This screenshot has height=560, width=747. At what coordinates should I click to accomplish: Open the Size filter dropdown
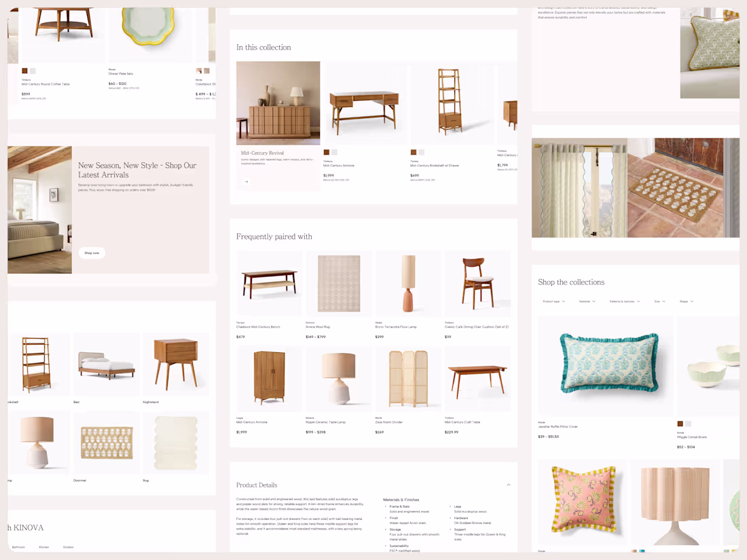click(659, 301)
